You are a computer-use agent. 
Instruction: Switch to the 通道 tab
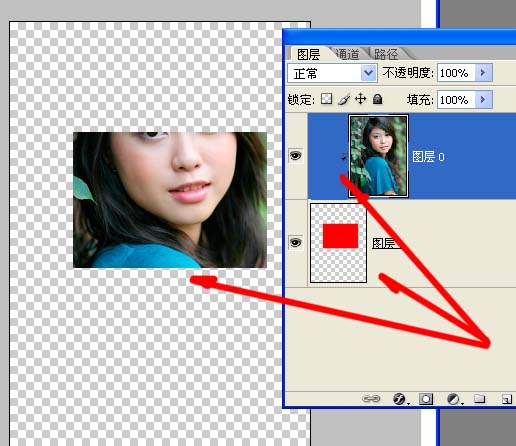tap(347, 54)
